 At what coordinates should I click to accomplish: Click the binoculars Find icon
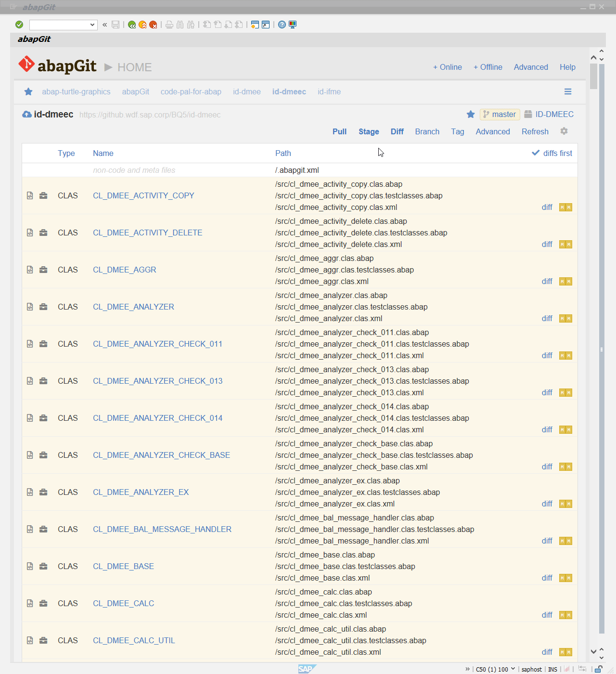tap(180, 25)
